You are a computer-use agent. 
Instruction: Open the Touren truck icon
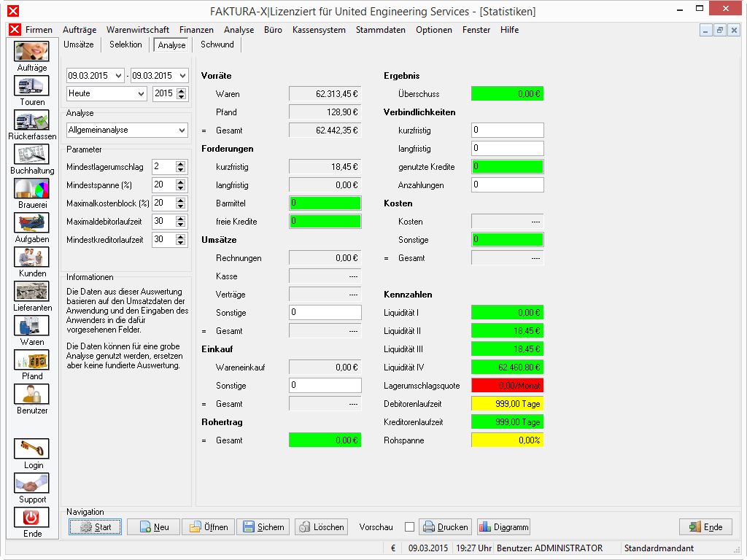31,86
